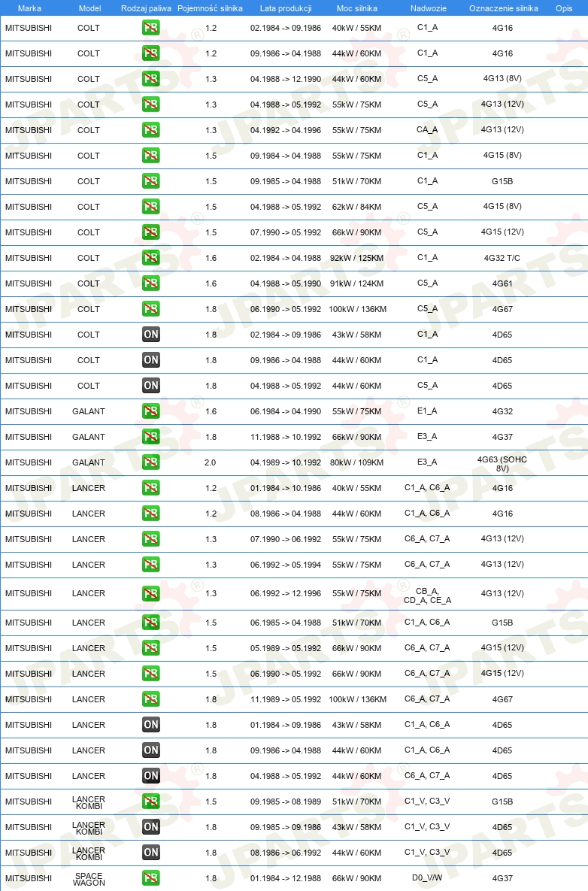Click diesel ON icon in Colt 09.1986->04.1988 row
The height and width of the screenshot is (891, 588).
click(x=150, y=360)
